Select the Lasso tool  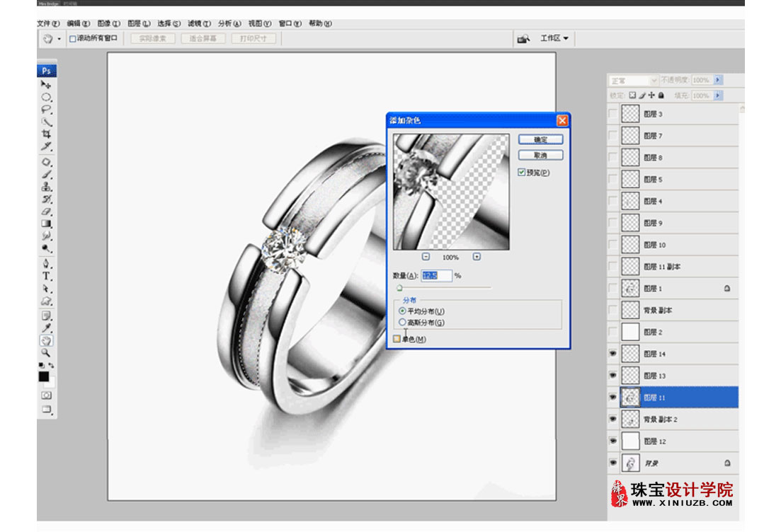pos(46,110)
